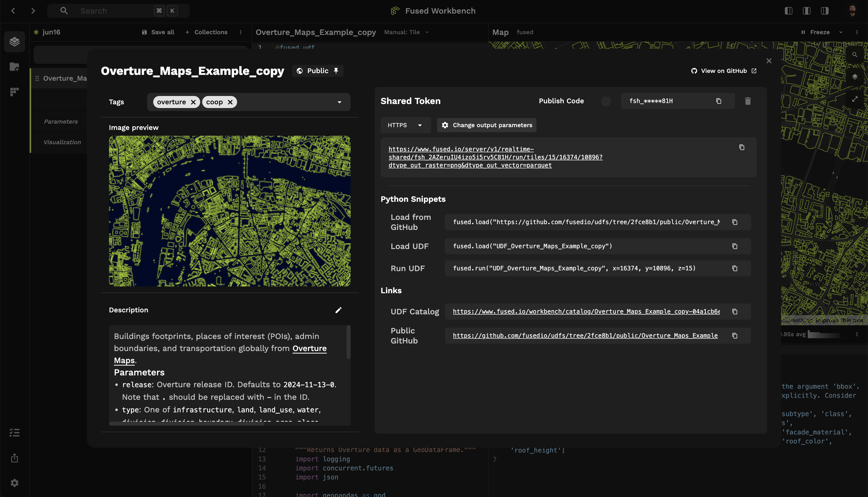
Task: Toggle right panel layout icon
Action: click(825, 11)
